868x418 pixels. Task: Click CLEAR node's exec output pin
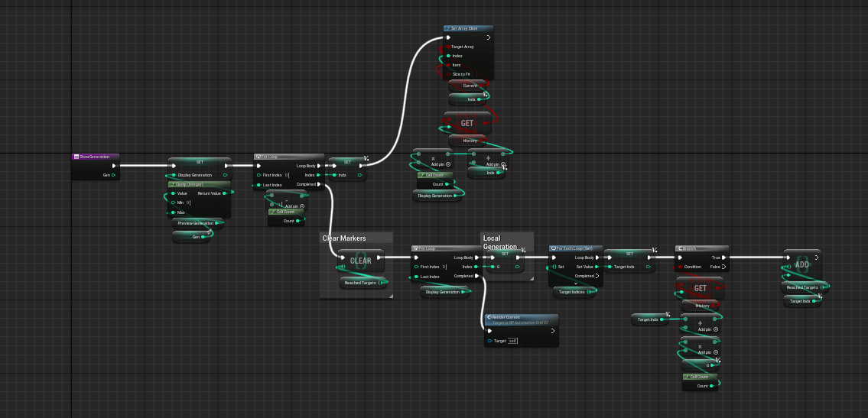(x=379, y=258)
